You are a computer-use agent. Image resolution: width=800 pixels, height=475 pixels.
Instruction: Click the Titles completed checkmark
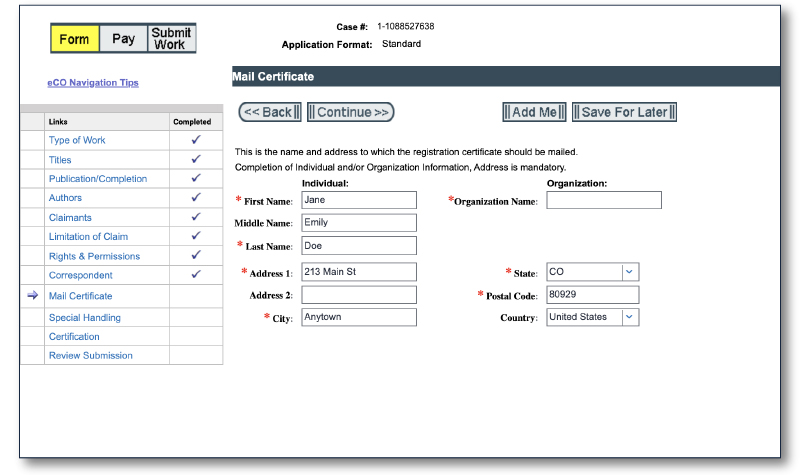(196, 160)
